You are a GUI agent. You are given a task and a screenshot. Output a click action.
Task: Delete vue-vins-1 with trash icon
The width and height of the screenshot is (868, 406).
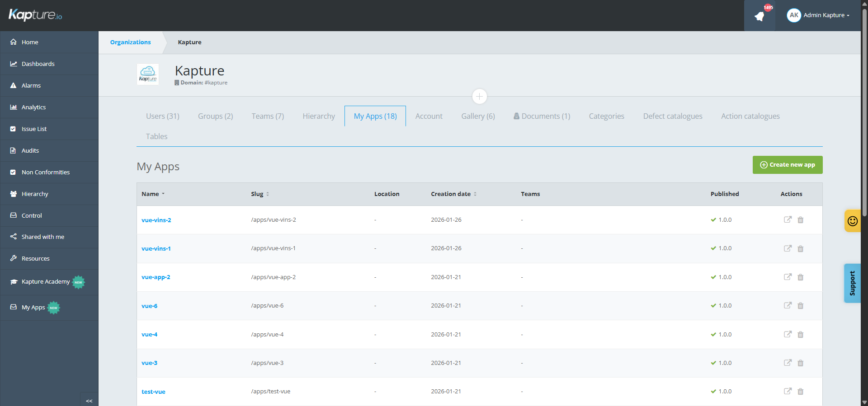801,248
